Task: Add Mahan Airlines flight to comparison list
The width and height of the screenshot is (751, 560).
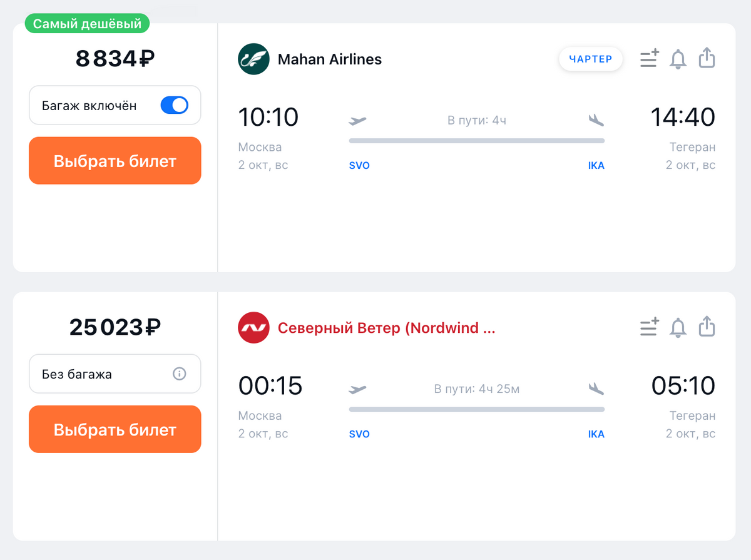Action: click(x=650, y=59)
